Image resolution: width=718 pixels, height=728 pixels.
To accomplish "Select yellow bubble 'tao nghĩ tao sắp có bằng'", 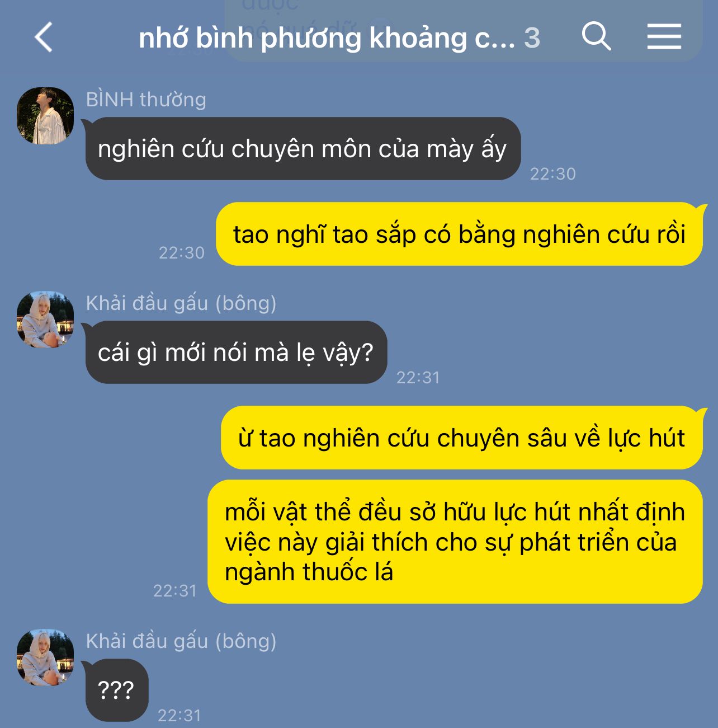I will coord(459,234).
